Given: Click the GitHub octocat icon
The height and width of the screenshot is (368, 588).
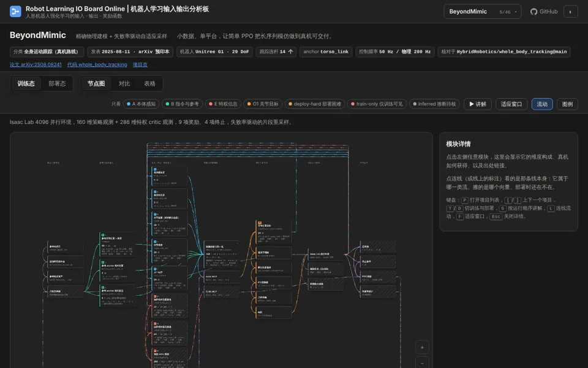Looking at the screenshot, I should click(533, 12).
